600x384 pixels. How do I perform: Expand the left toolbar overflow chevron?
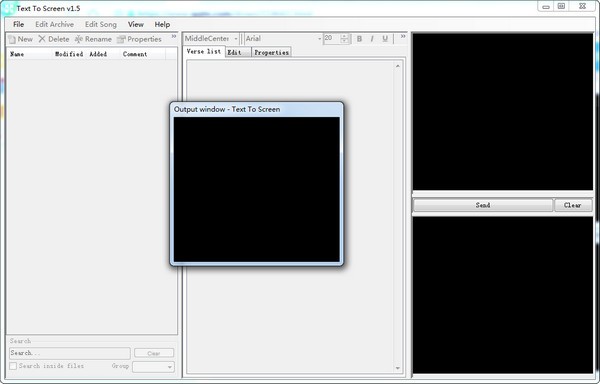174,36
